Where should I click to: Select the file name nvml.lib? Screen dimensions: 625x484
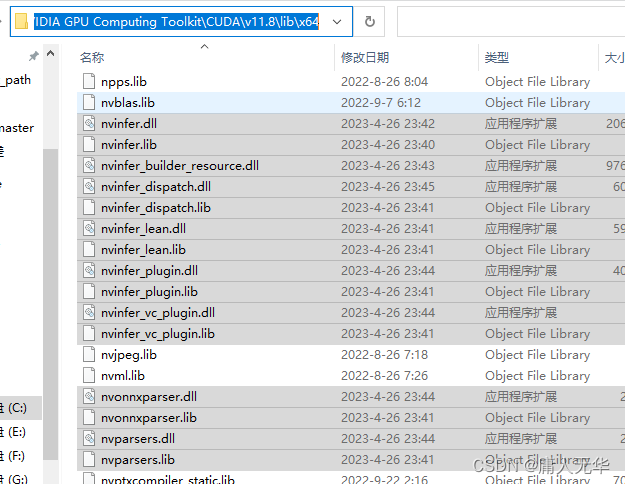click(123, 376)
